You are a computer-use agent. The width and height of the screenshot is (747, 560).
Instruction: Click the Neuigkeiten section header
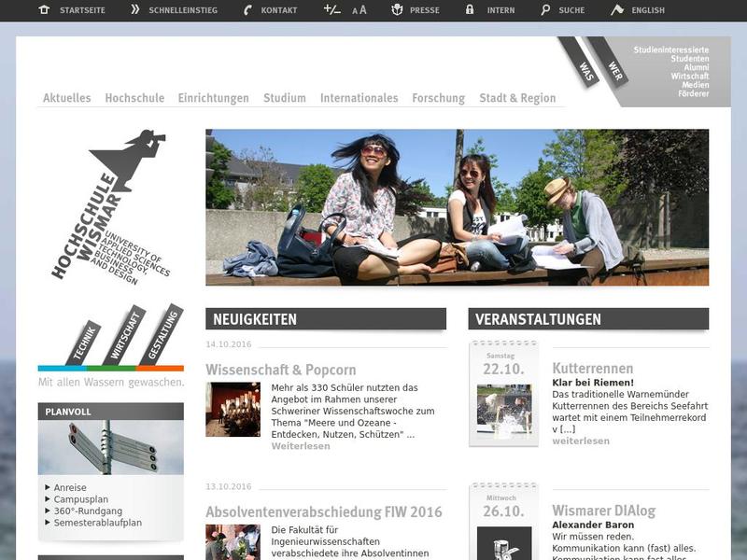click(x=326, y=318)
